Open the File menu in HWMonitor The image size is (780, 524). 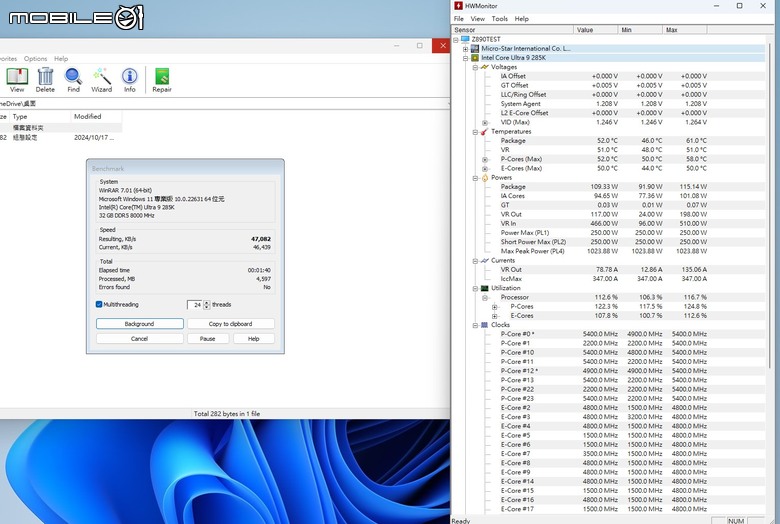point(459,18)
